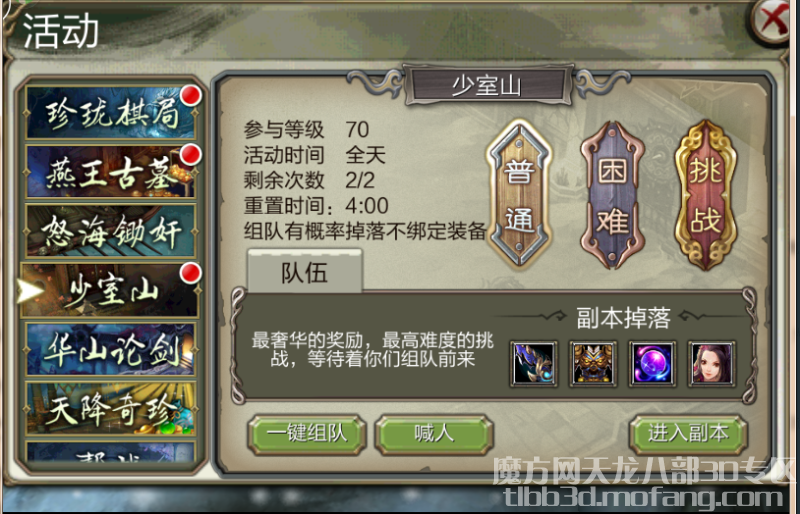Screen dimensions: 800x514
Task: Click the red dot on 燕王古墓
Action: click(x=191, y=154)
